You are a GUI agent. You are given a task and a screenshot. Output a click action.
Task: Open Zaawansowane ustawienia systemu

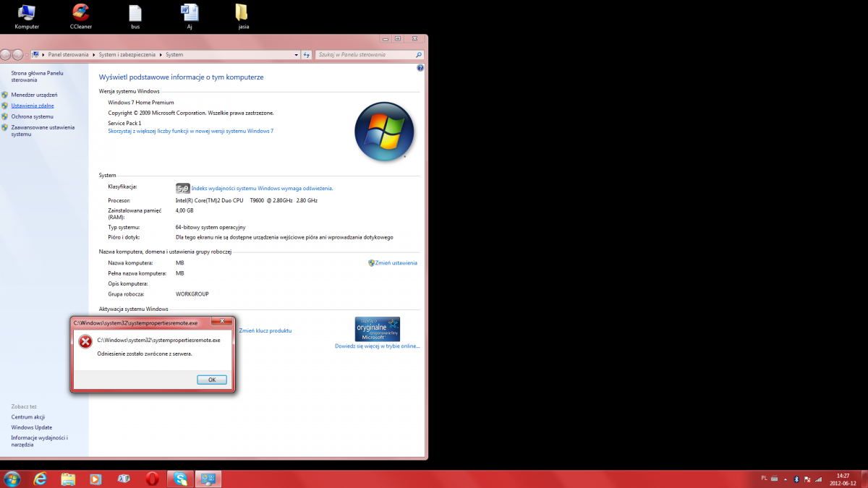[x=43, y=130]
